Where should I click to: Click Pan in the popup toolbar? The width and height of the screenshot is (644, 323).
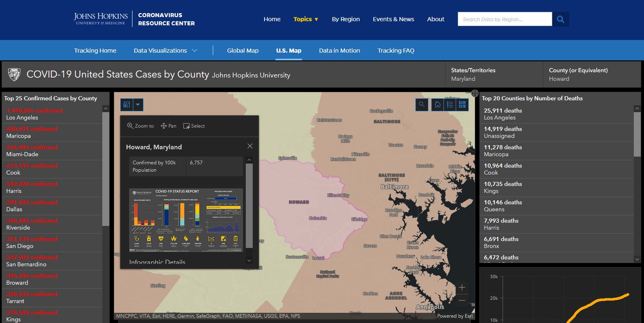pyautogui.click(x=169, y=126)
